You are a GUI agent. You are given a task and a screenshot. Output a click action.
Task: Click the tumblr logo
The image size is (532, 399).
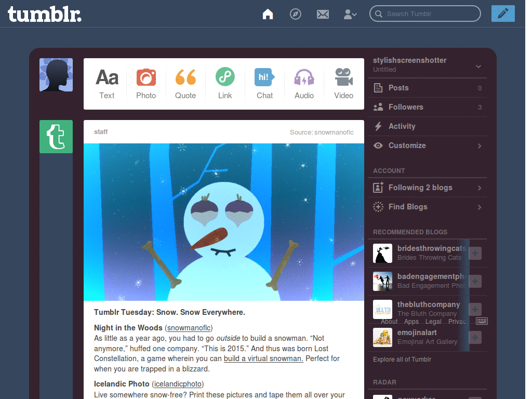click(x=45, y=14)
